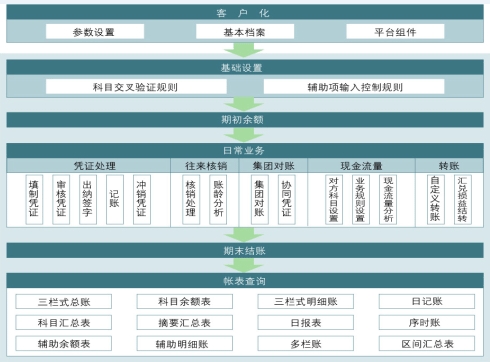The height and width of the screenshot is (362, 490).
Task: Open the 三栏式总账 report
Action: tap(64, 302)
